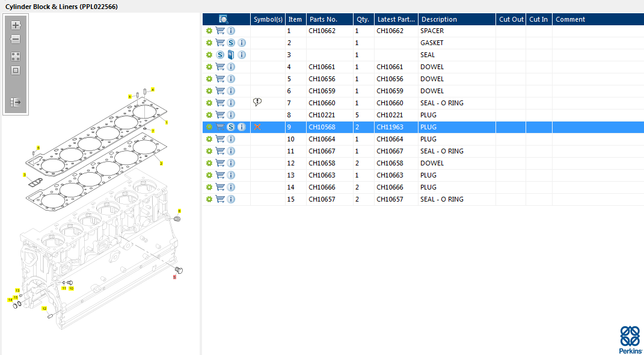Open info for PLUG CH10568 item 9

(x=242, y=127)
